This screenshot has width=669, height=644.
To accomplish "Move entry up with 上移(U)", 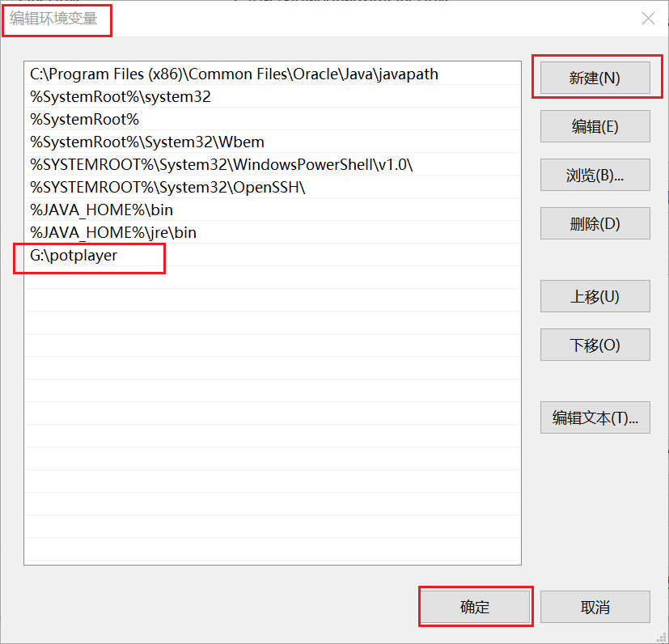I will 595,296.
